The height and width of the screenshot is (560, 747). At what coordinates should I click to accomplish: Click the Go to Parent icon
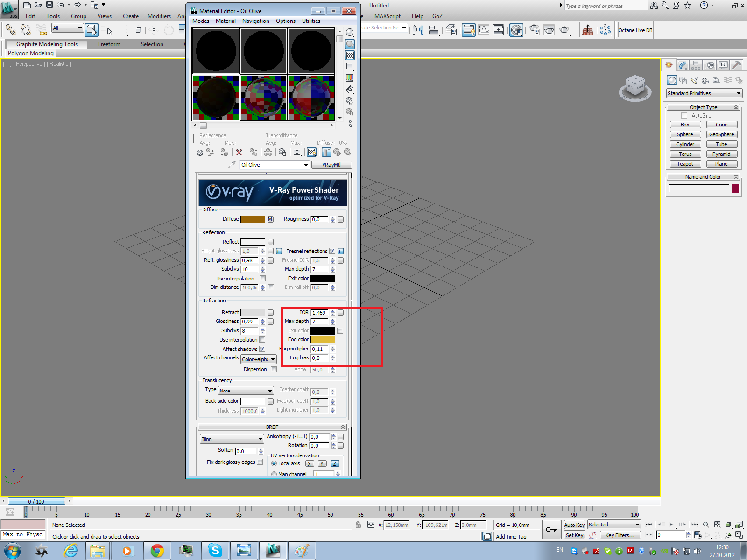coord(337,152)
